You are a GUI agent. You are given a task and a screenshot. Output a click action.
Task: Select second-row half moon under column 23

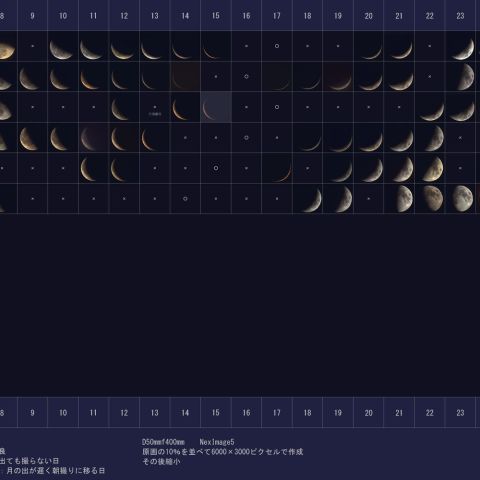click(x=466, y=77)
